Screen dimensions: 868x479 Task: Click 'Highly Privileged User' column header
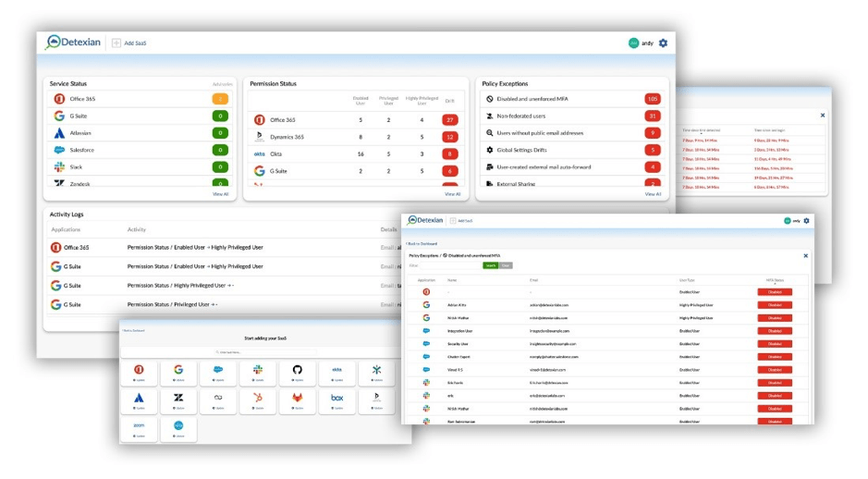pos(422,100)
